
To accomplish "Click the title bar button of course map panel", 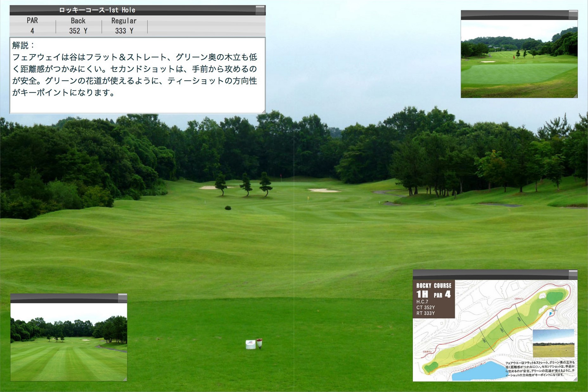I will click(573, 275).
